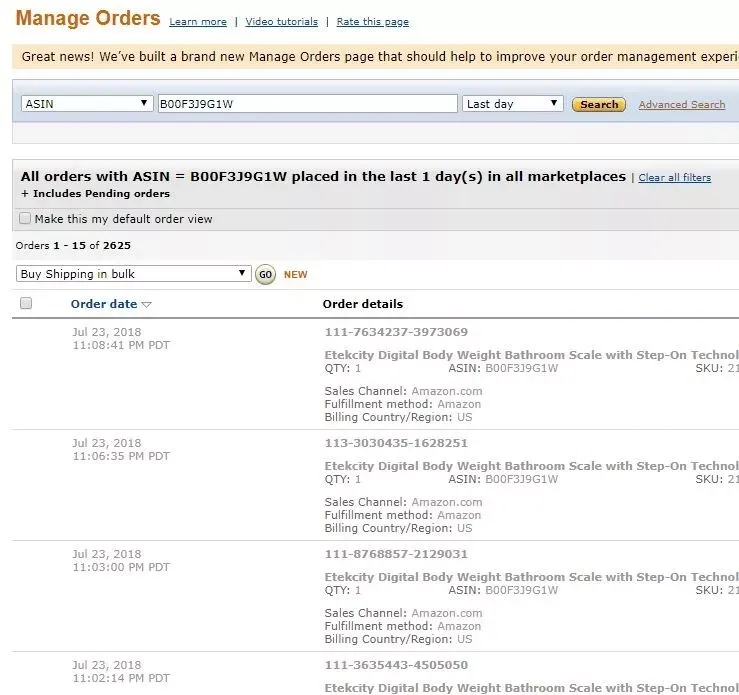The width and height of the screenshot is (739, 695).
Task: Click Etekcity scale product title in order 111-3635443-4505050
Action: [x=532, y=688]
